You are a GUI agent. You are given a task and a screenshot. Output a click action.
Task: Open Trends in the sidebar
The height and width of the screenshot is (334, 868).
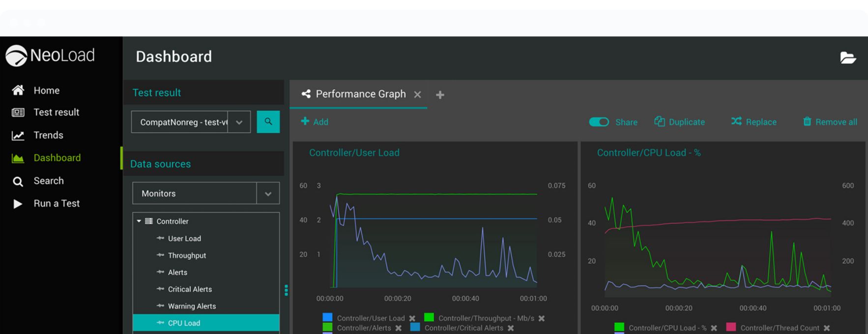48,135
